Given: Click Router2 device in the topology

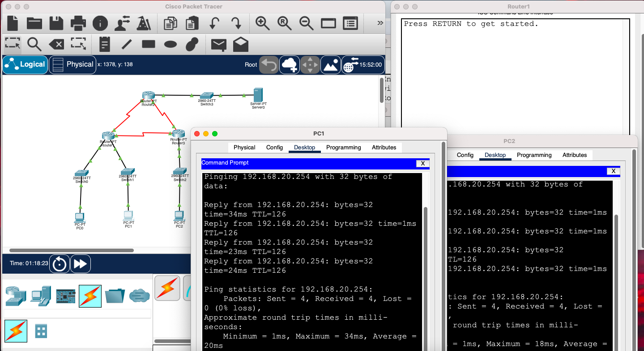Looking at the screenshot, I should (x=148, y=96).
